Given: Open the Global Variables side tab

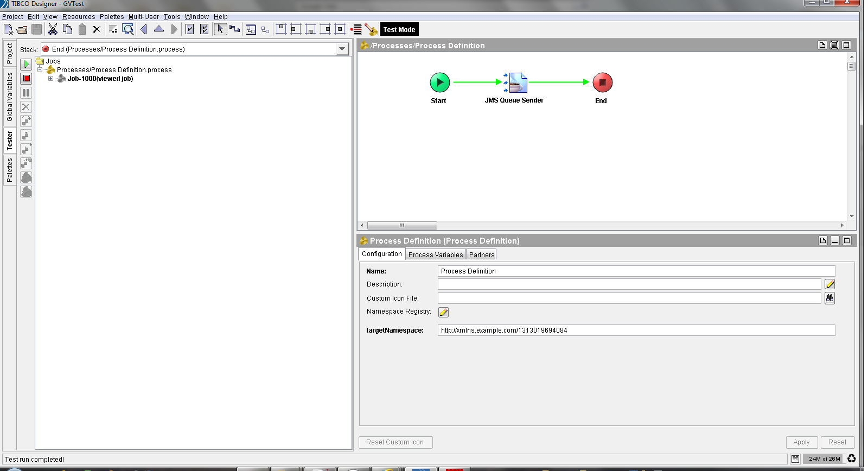Looking at the screenshot, I should [x=10, y=97].
